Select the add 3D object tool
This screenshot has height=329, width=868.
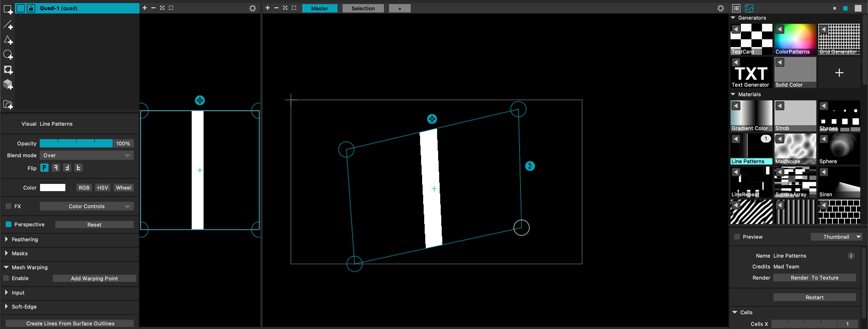coord(8,84)
